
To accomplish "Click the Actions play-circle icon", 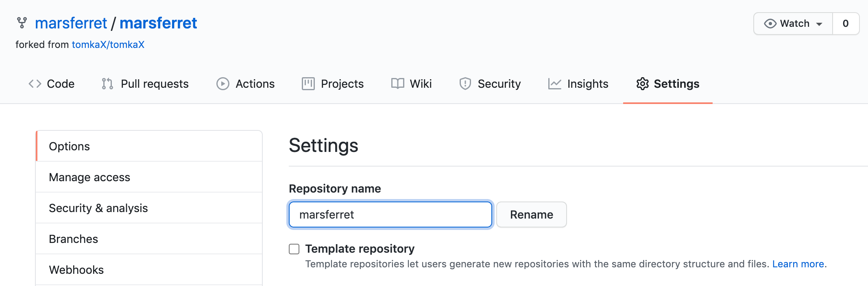I will (223, 84).
